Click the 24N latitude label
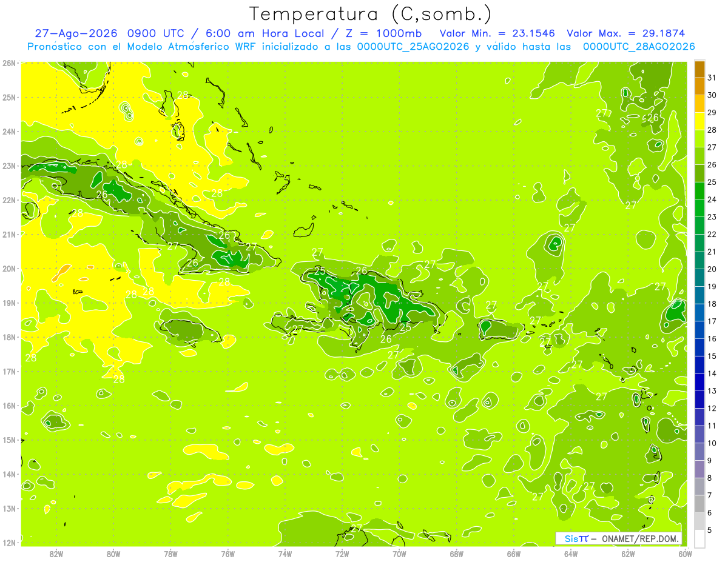Screen dimensions: 728x562 coord(9,132)
